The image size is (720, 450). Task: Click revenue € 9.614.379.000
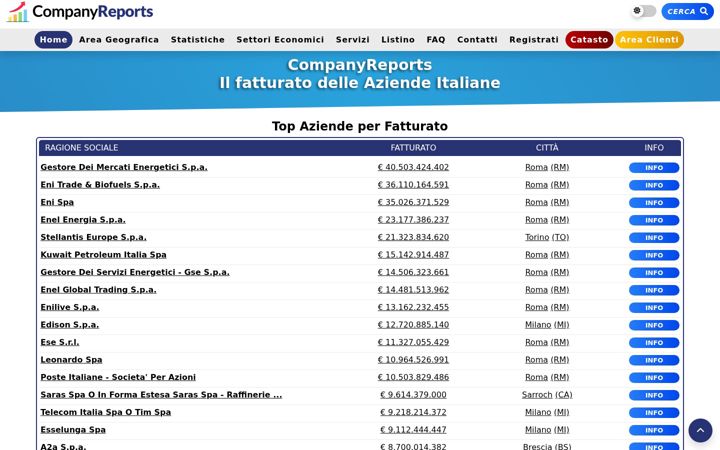point(413,394)
